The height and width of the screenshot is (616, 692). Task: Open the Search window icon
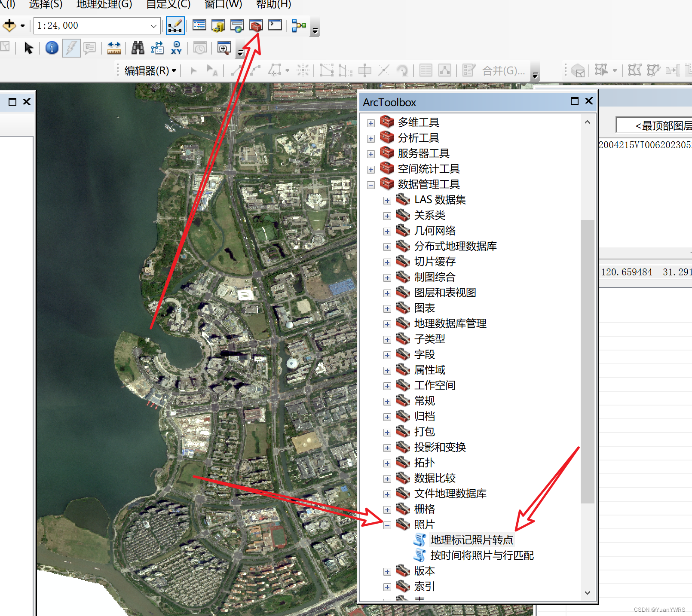point(237,26)
